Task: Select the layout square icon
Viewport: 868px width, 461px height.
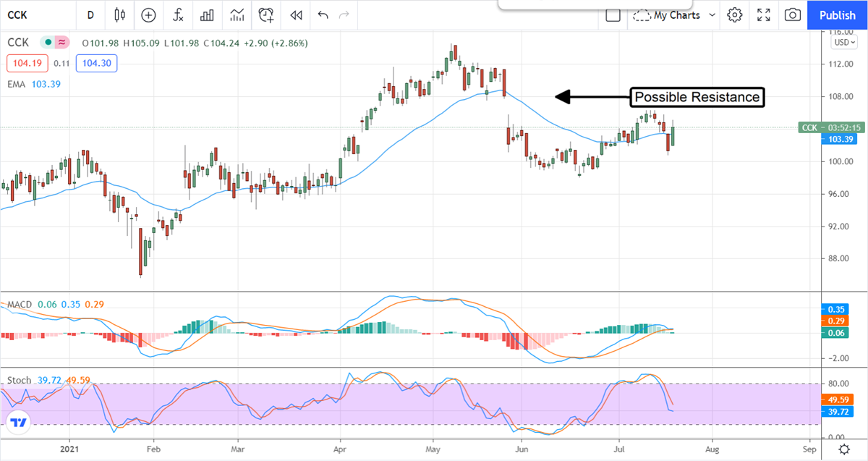Action: click(613, 14)
